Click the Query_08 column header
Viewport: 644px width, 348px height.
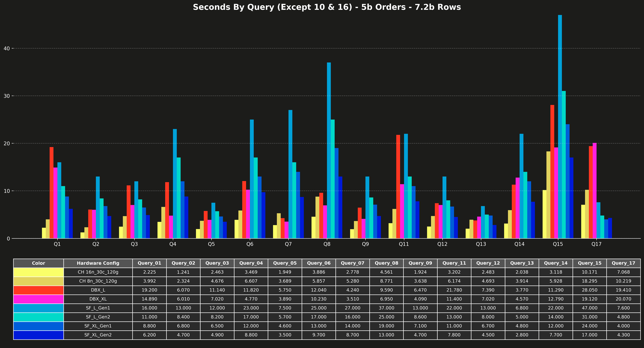pyautogui.click(x=386, y=263)
